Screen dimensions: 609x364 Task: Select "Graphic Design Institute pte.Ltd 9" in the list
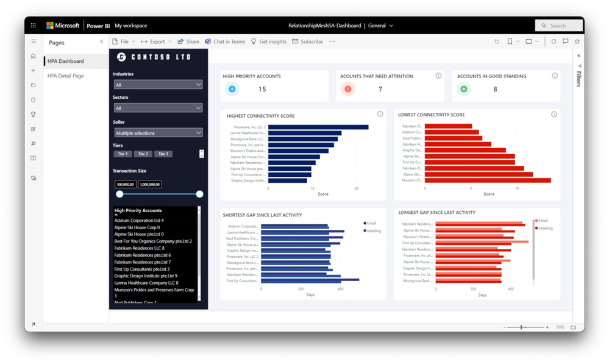[x=146, y=276]
